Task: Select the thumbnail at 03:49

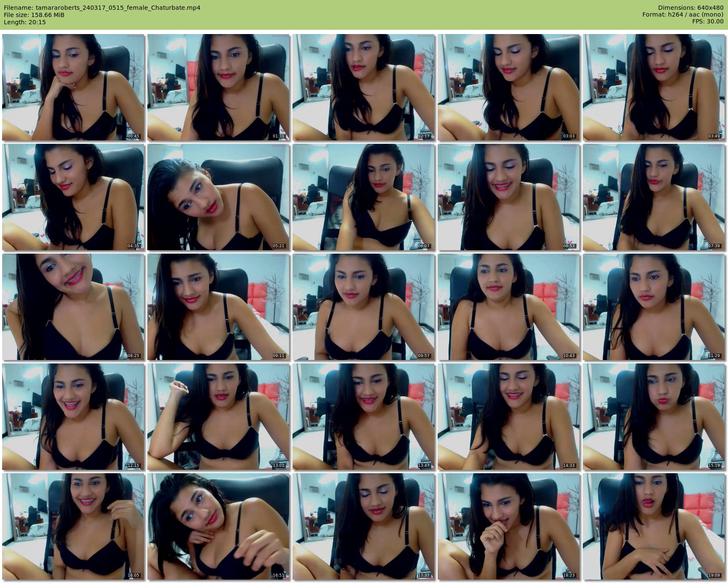Action: click(654, 87)
